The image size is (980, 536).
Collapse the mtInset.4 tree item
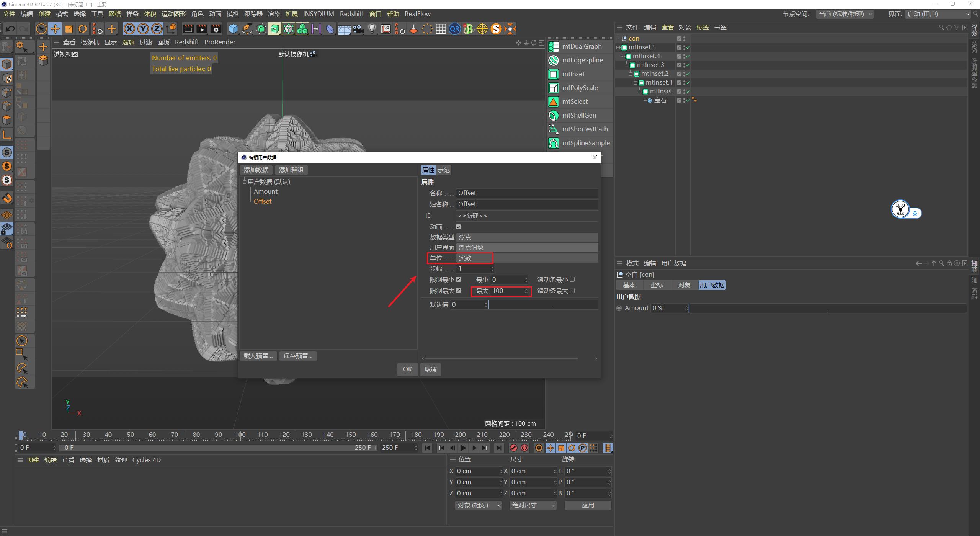(622, 56)
